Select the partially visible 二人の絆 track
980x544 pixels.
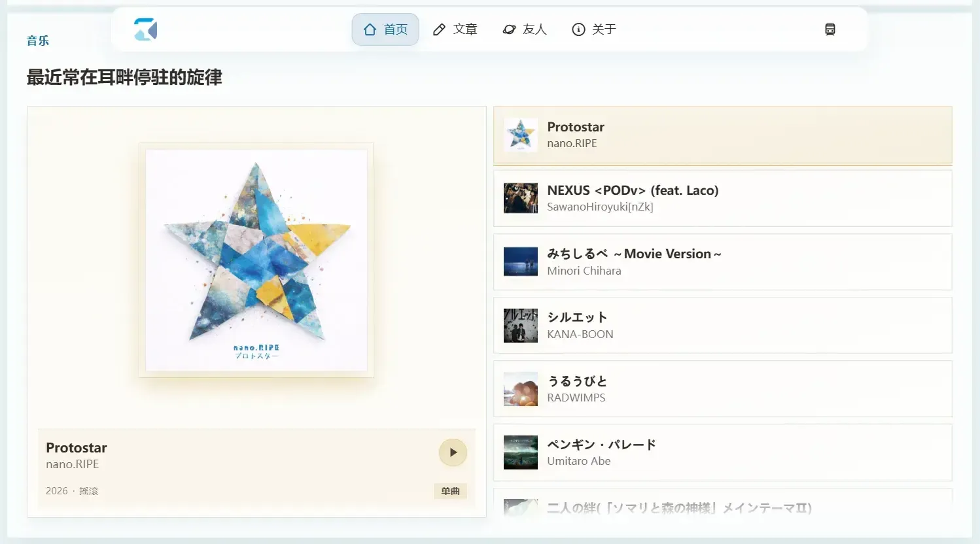(723, 503)
